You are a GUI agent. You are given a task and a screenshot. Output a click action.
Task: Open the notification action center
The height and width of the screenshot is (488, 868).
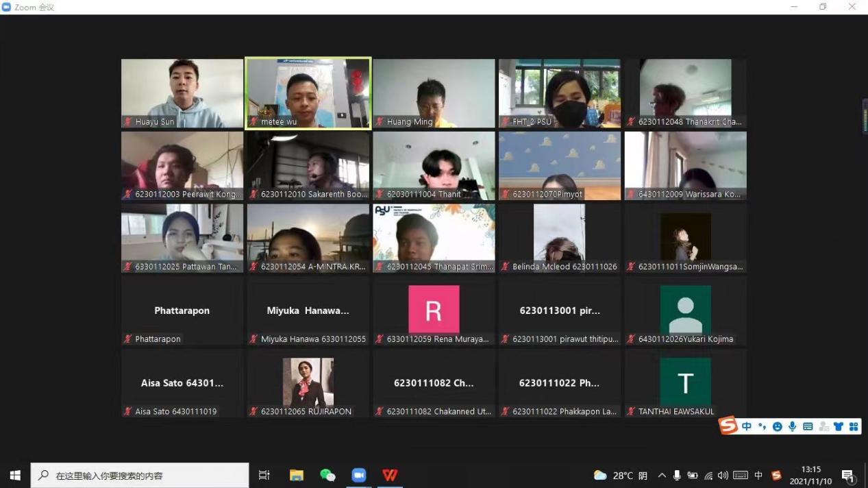pos(848,476)
